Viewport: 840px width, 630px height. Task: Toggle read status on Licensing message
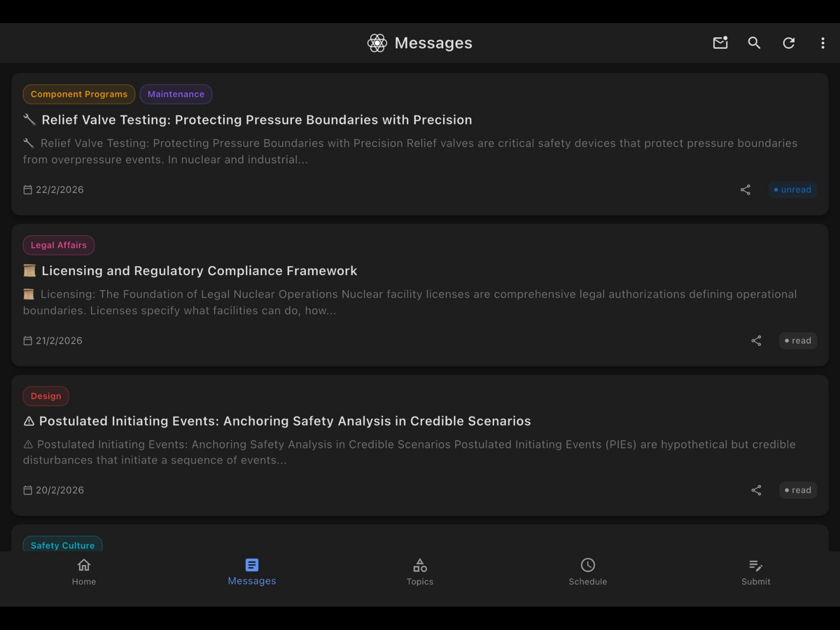click(x=798, y=341)
